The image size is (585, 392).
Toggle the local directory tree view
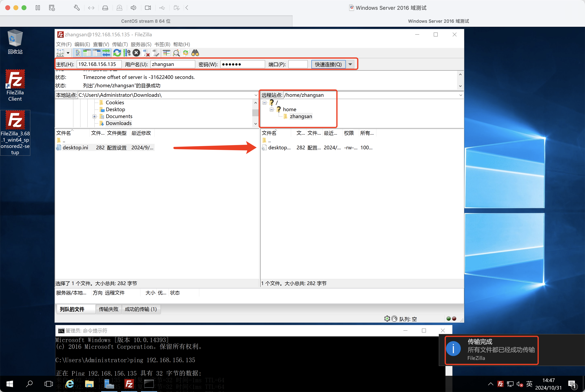(87, 53)
